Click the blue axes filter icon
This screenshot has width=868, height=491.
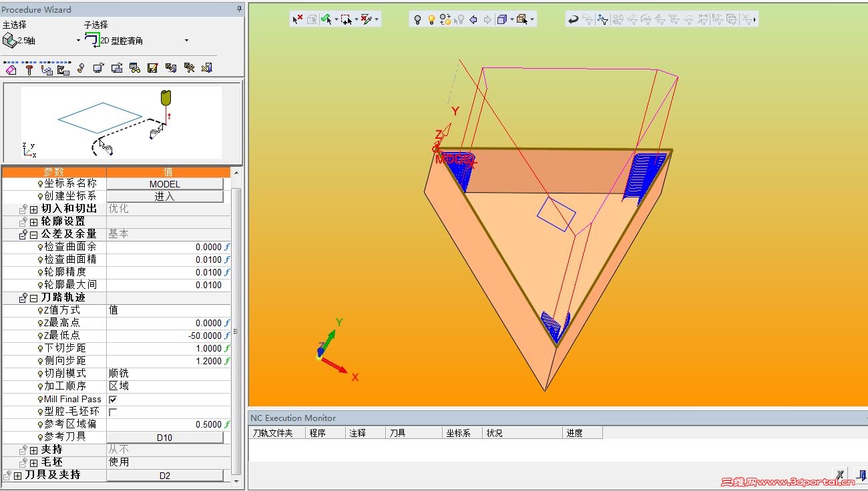tap(602, 19)
